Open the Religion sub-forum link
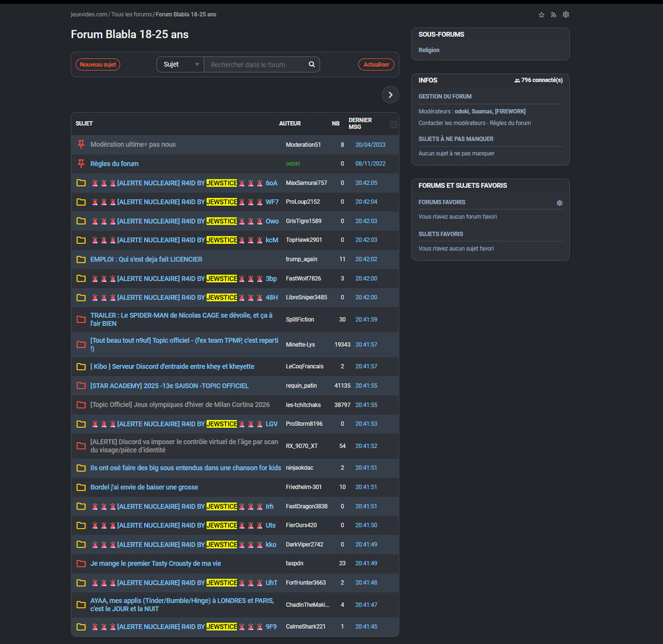 click(x=429, y=50)
